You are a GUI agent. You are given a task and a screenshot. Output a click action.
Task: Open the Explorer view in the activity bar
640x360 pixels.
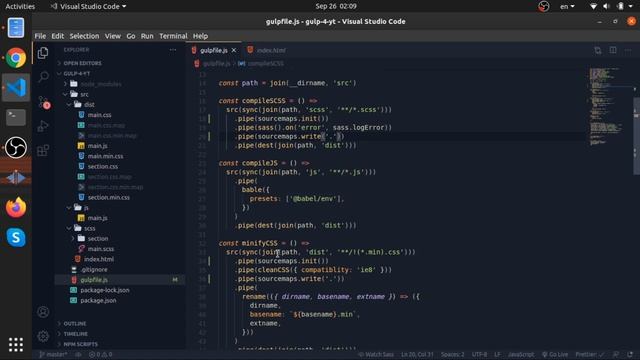point(43,53)
